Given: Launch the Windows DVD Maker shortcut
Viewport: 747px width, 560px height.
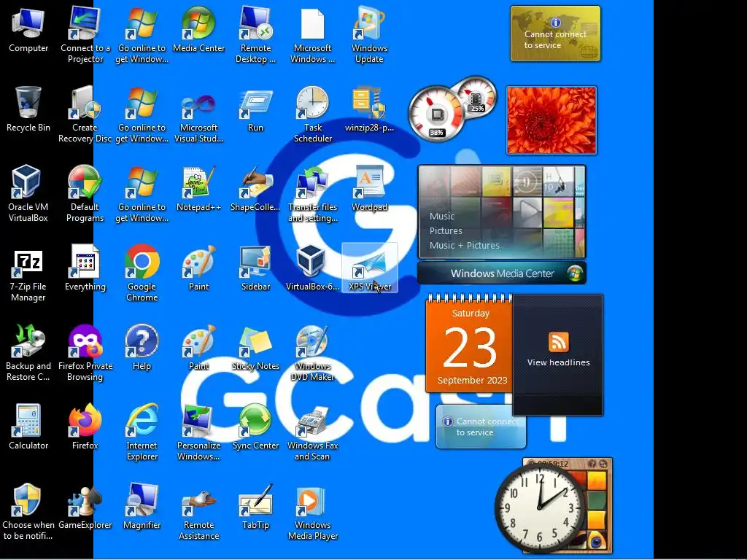Looking at the screenshot, I should [312, 353].
